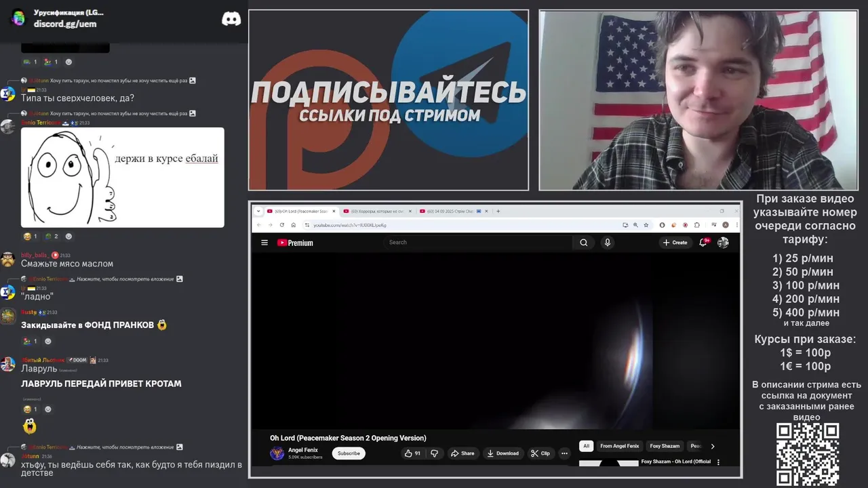This screenshot has width=868, height=488.
Task: Select the 'Foxy Shazam' chip
Action: (x=665, y=446)
